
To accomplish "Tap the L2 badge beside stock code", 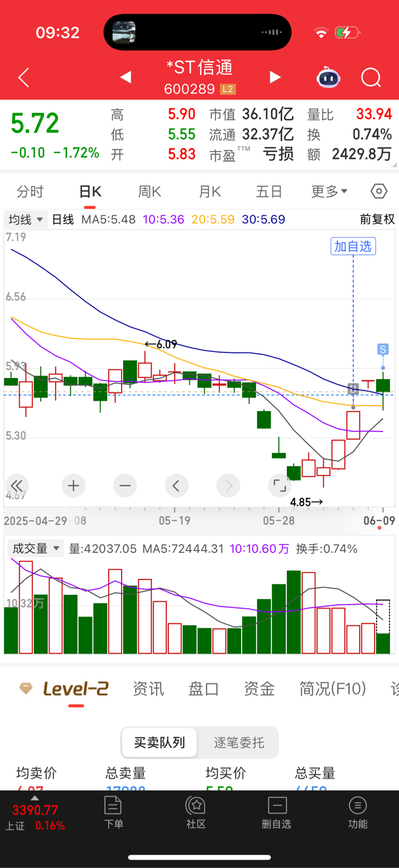I will 228,89.
